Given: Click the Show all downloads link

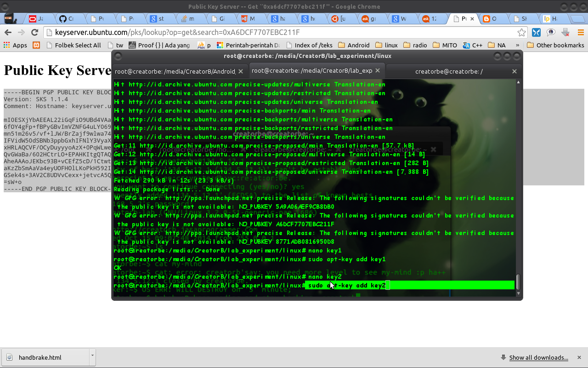Looking at the screenshot, I should (x=539, y=357).
